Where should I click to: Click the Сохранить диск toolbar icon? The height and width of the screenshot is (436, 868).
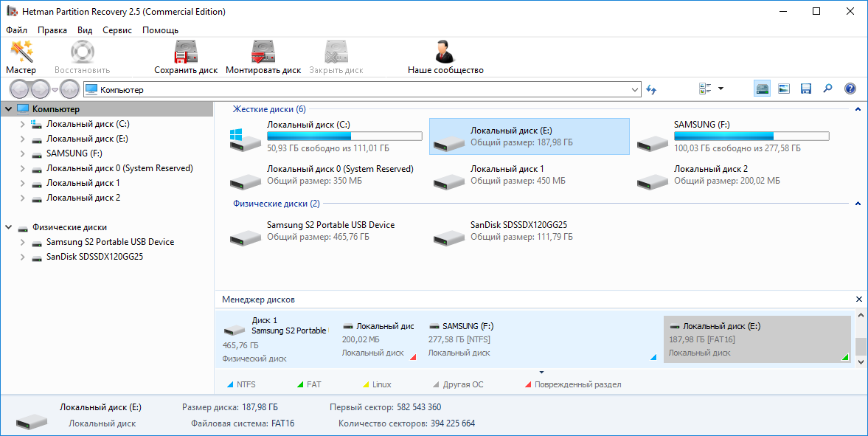[186, 58]
